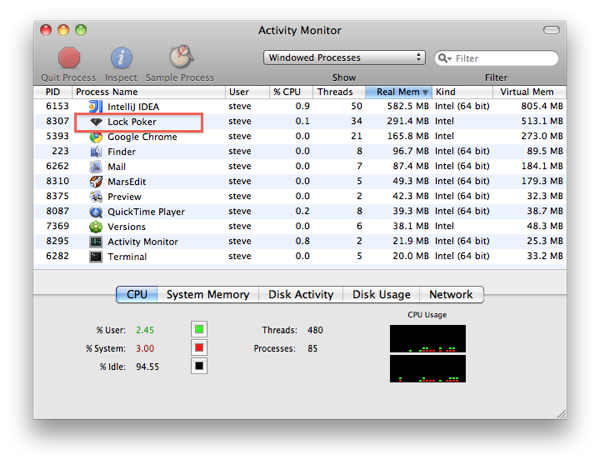Click the % System value 3.00

(145, 348)
